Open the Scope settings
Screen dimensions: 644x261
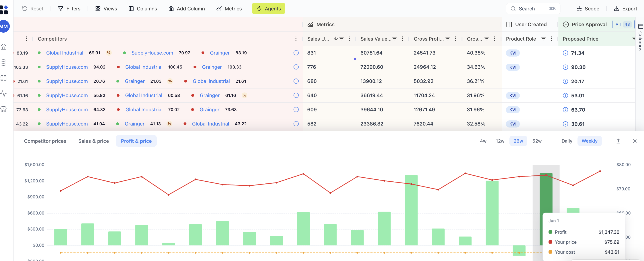588,9
